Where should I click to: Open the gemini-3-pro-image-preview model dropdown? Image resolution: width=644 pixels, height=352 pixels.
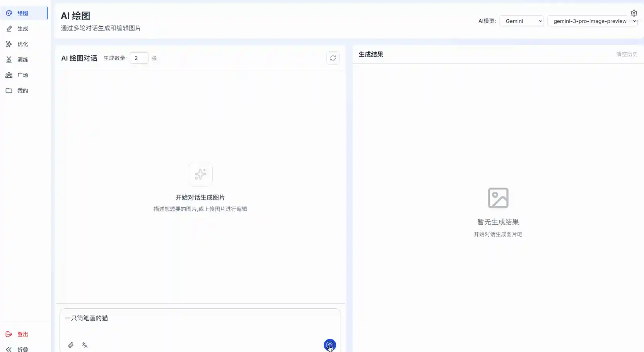tap(592, 21)
